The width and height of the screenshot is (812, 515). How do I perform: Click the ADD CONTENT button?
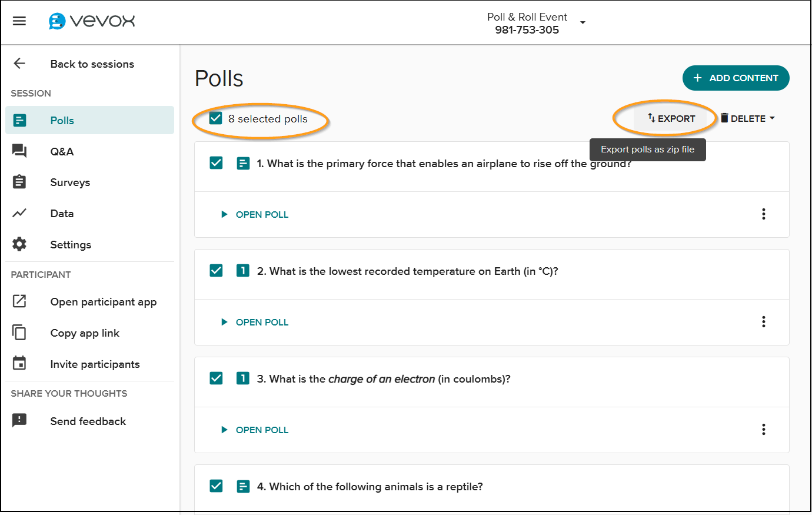[x=736, y=78]
